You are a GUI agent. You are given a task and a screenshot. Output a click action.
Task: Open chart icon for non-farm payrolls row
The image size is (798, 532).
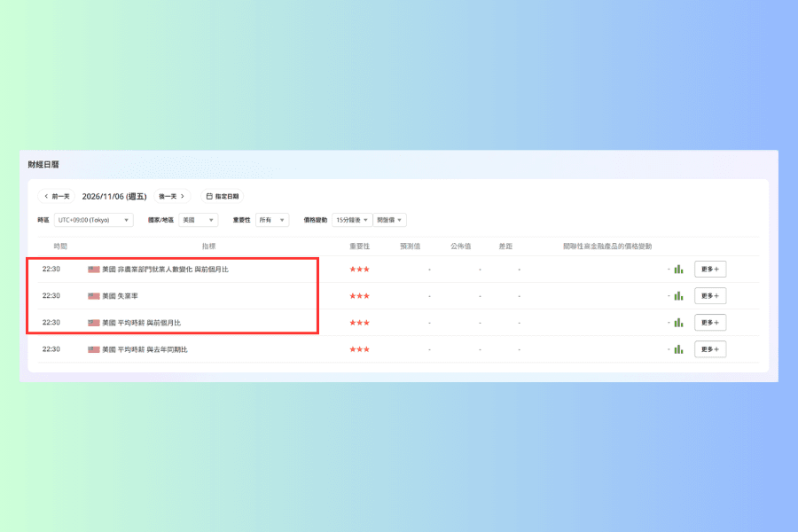pyautogui.click(x=678, y=270)
